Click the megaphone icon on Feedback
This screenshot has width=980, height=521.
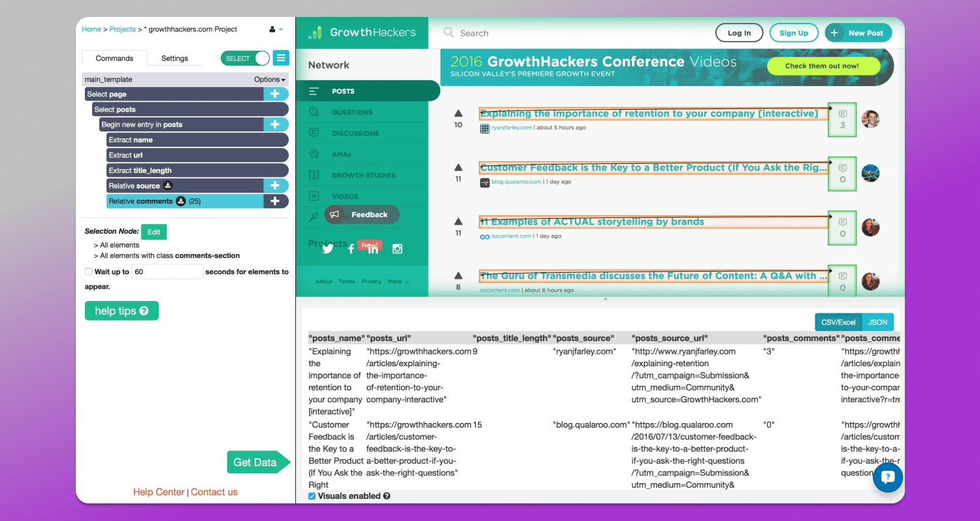tap(335, 215)
